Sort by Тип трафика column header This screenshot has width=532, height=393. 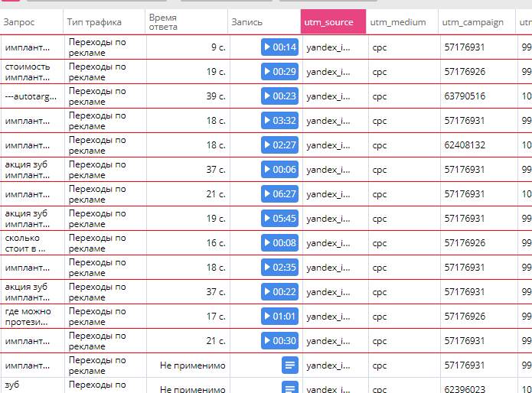click(x=104, y=22)
